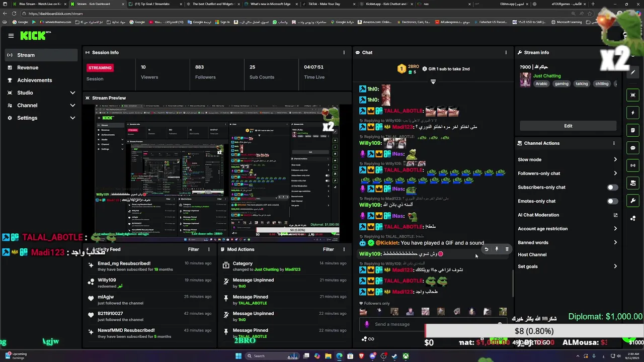The width and height of the screenshot is (644, 362).
Task: Click the Edit button in Stream info
Action: (568, 126)
